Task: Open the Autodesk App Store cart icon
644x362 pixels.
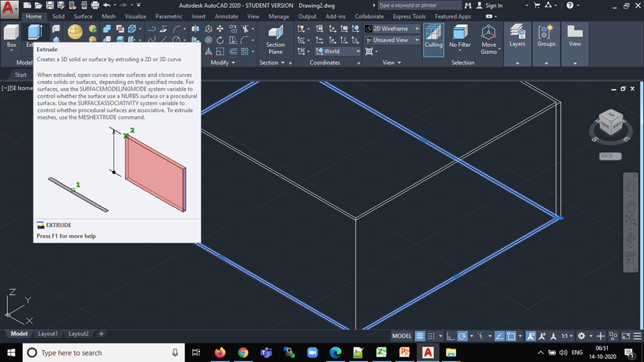Action: 537,6
